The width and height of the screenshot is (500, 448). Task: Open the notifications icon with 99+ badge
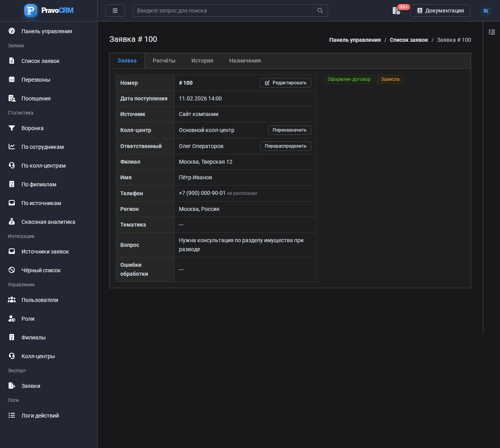(x=396, y=11)
